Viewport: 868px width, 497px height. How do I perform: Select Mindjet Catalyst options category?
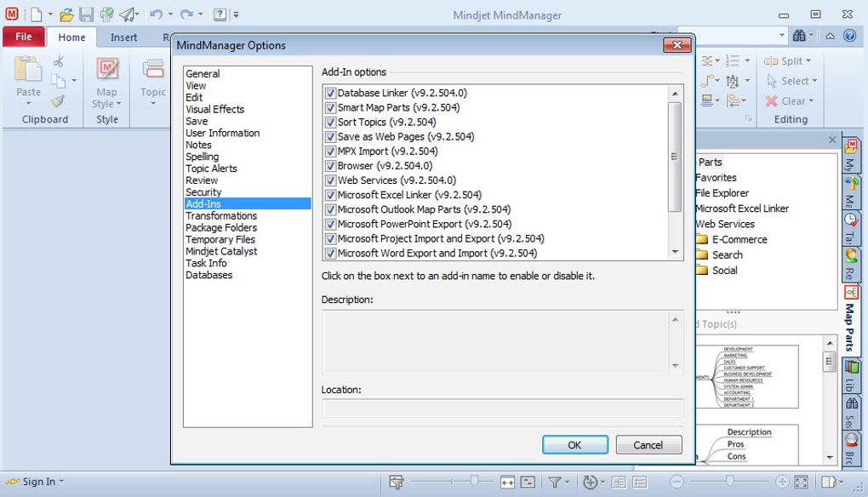tap(221, 251)
